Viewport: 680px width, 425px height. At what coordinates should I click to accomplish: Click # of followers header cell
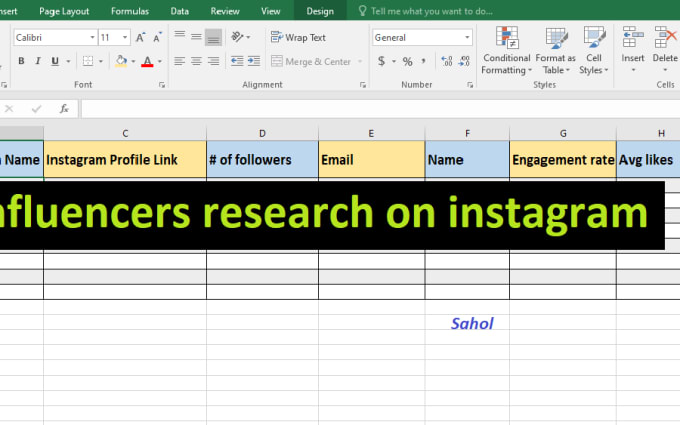point(262,160)
